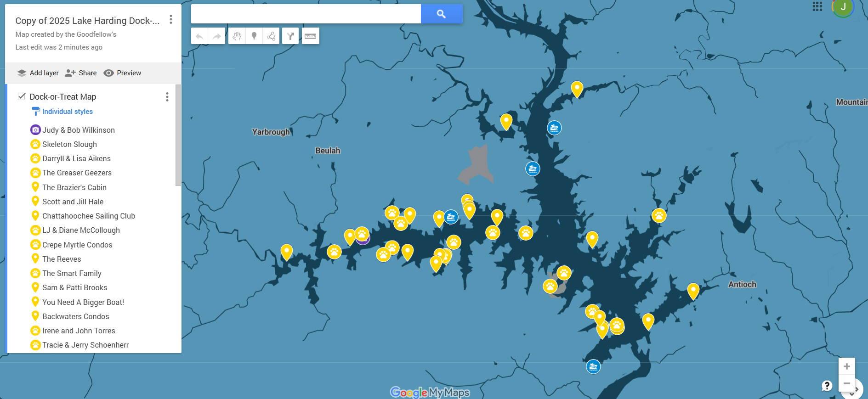Open the Google apps grid
This screenshot has height=399, width=868.
point(817,6)
